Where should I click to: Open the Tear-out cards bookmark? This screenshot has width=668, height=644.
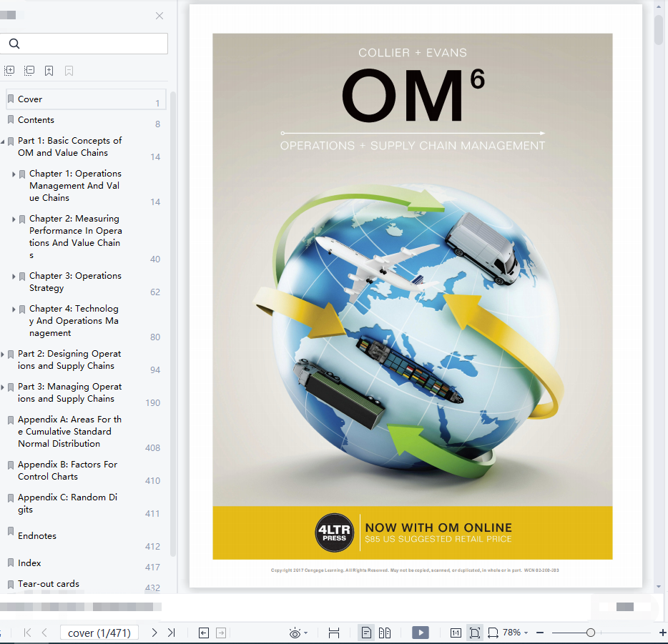tap(49, 584)
